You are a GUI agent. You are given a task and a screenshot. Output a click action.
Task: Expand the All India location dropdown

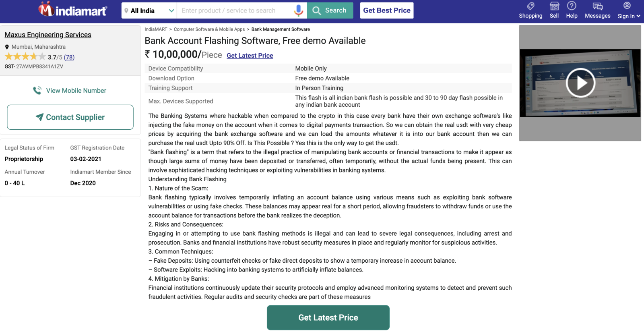point(149,10)
